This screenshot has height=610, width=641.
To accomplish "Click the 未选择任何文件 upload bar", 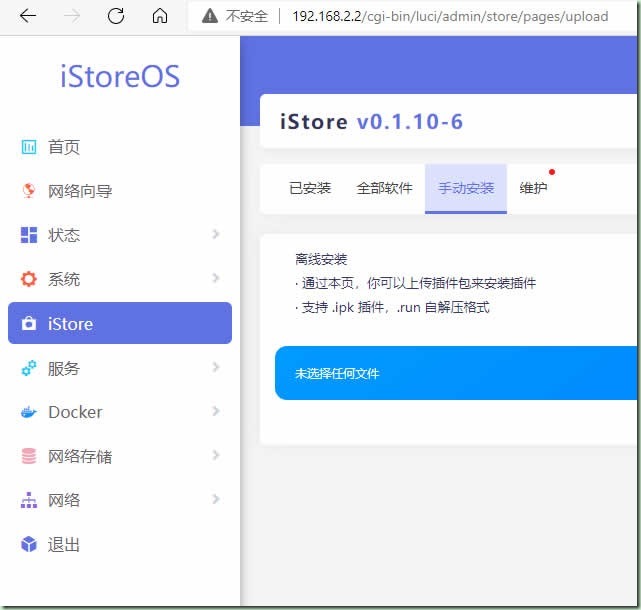I will [456, 373].
